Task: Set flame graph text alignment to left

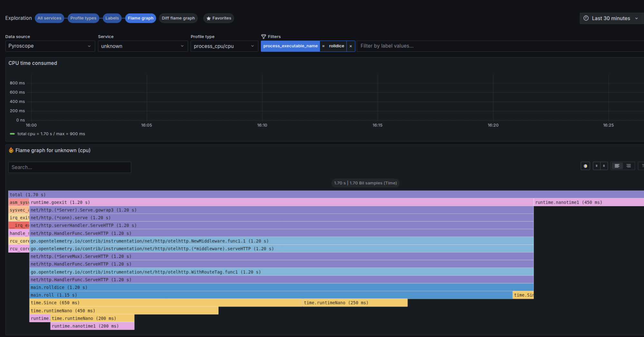Action: pyautogui.click(x=617, y=166)
